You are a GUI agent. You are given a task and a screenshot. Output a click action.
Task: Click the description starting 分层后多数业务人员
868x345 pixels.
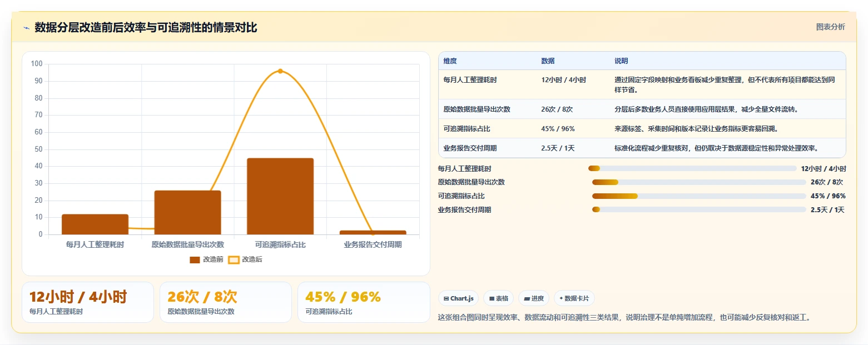(x=706, y=109)
